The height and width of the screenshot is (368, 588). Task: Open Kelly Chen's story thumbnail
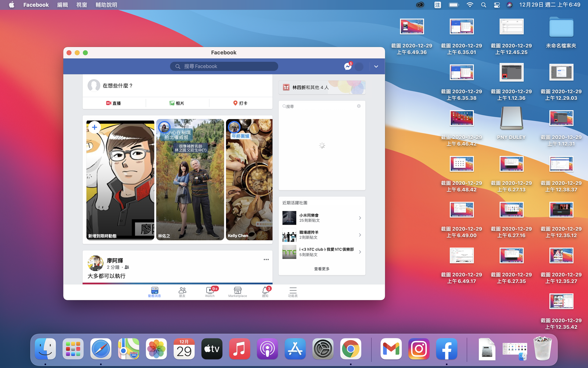[249, 180]
